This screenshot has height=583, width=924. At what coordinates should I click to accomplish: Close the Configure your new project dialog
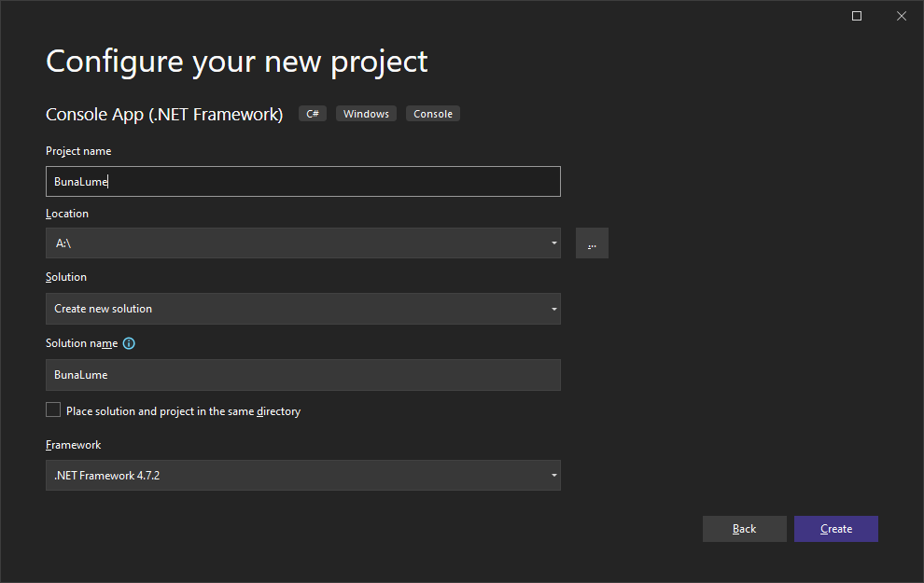[x=901, y=16]
